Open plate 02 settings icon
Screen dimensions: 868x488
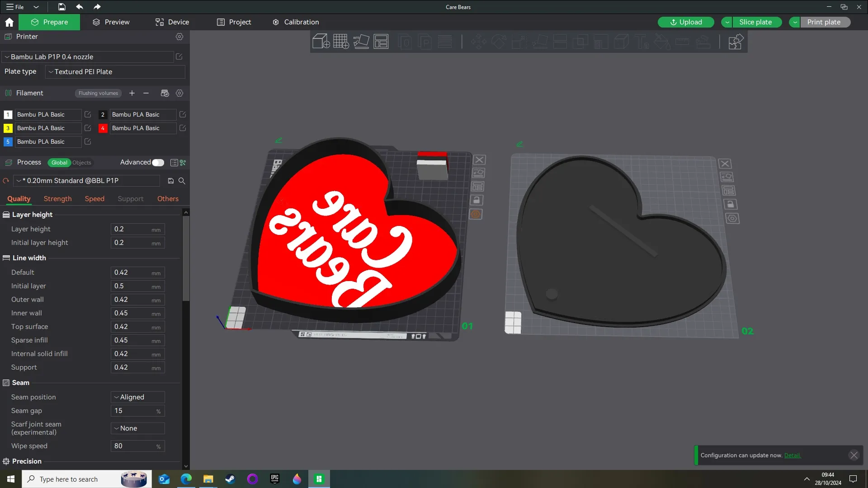[x=732, y=219]
